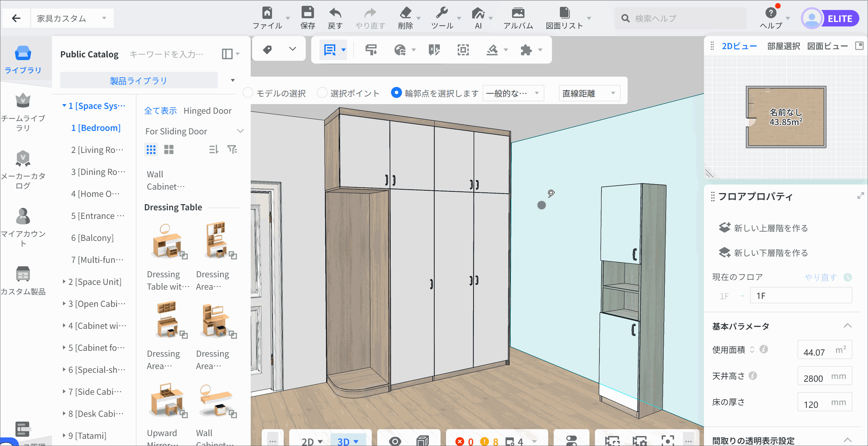The image size is (868, 446).
Task: Click 新しい上層階を作る button
Action: coord(763,228)
